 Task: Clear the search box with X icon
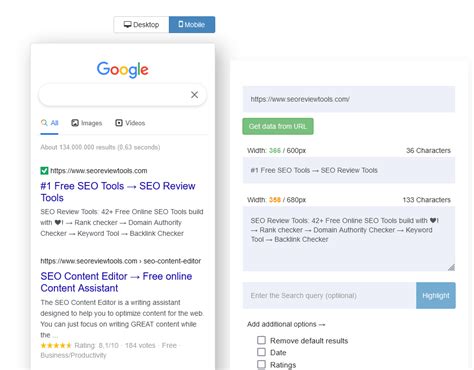[194, 95]
